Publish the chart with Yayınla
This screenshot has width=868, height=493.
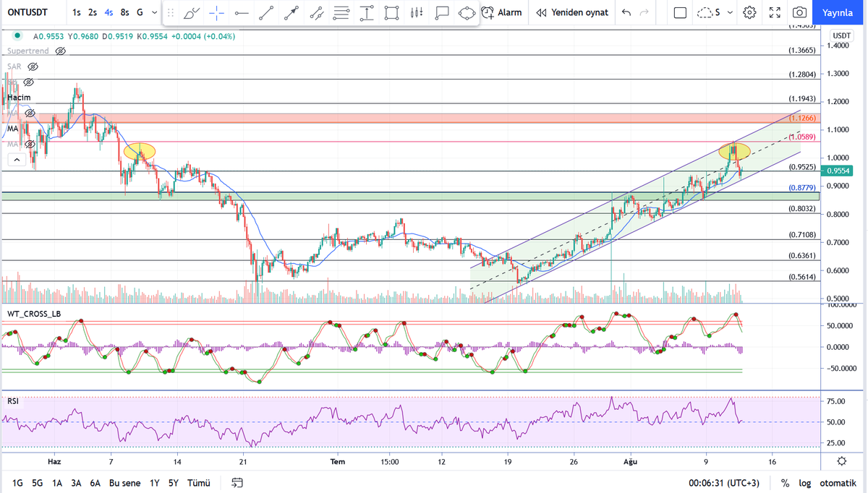click(x=839, y=12)
